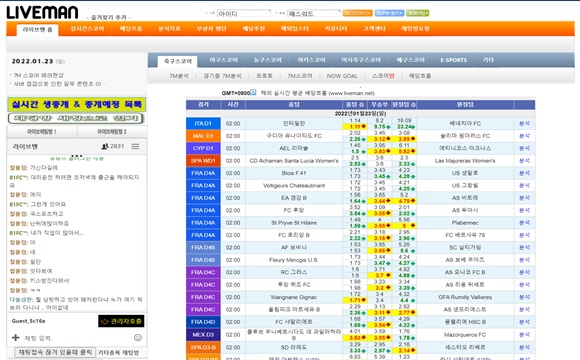Open 분석 for the St Pryve St Hilaire match

click(524, 223)
